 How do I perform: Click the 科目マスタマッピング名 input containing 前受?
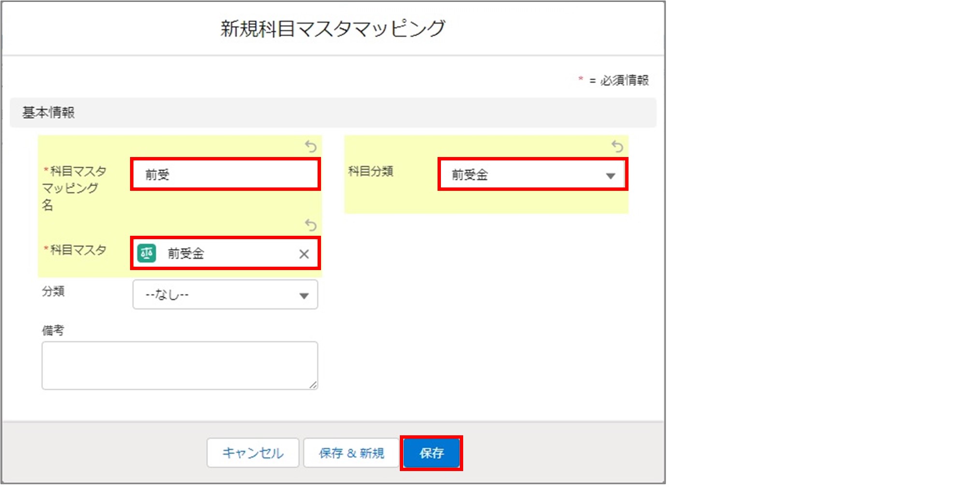click(x=225, y=174)
